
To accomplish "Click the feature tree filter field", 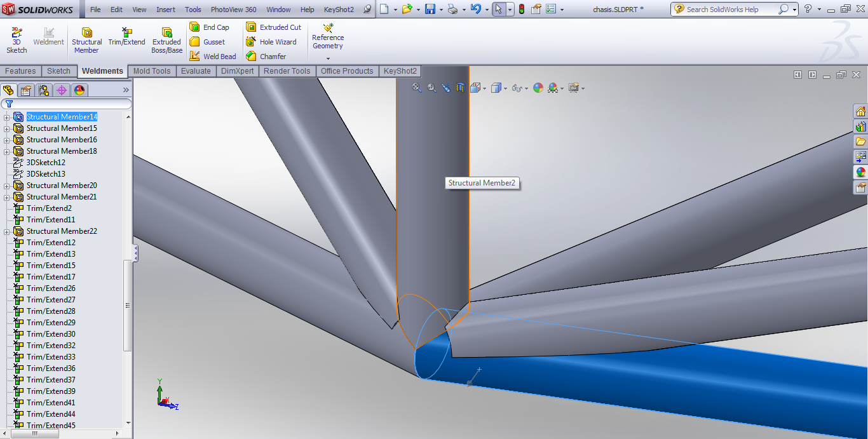I will click(66, 104).
